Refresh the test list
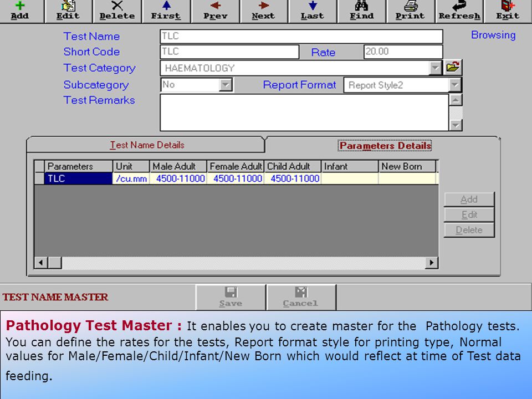Image resolution: width=532 pixels, height=399 pixels. coord(459,11)
